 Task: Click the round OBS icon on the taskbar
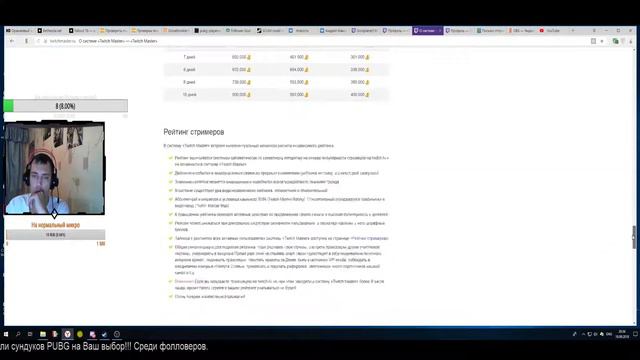[x=117, y=334]
